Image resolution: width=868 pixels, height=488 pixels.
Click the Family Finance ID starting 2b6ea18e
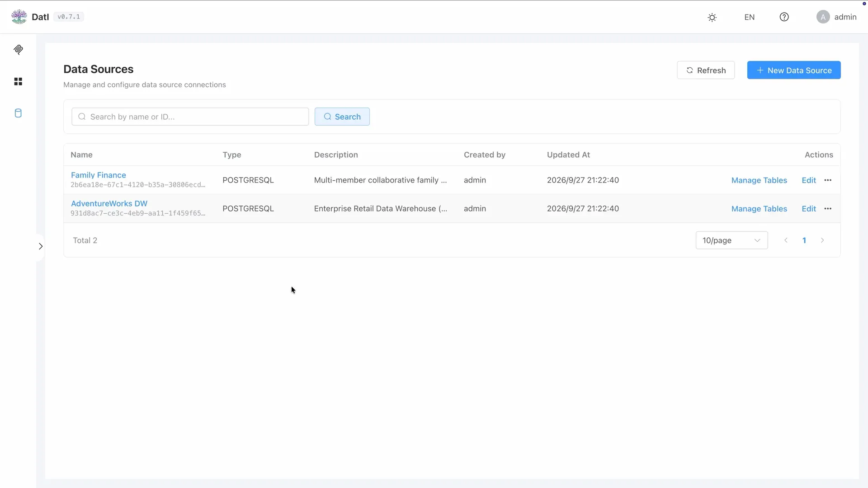pyautogui.click(x=138, y=185)
